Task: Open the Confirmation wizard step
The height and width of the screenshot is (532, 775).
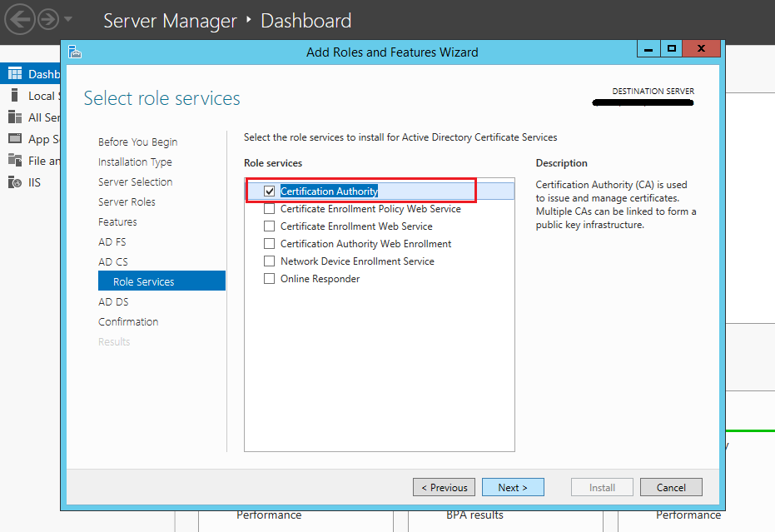Action: click(x=128, y=322)
